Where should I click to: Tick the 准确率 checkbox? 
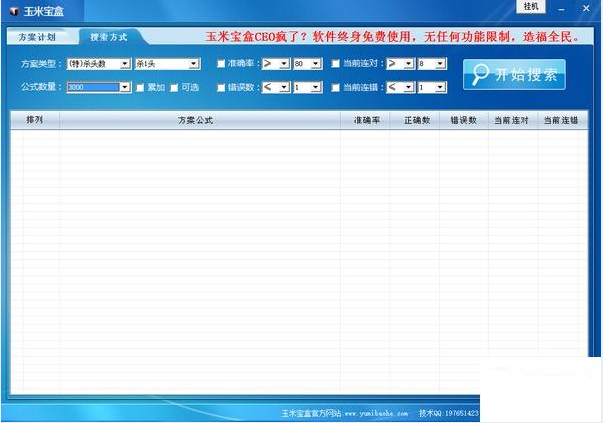(x=221, y=64)
